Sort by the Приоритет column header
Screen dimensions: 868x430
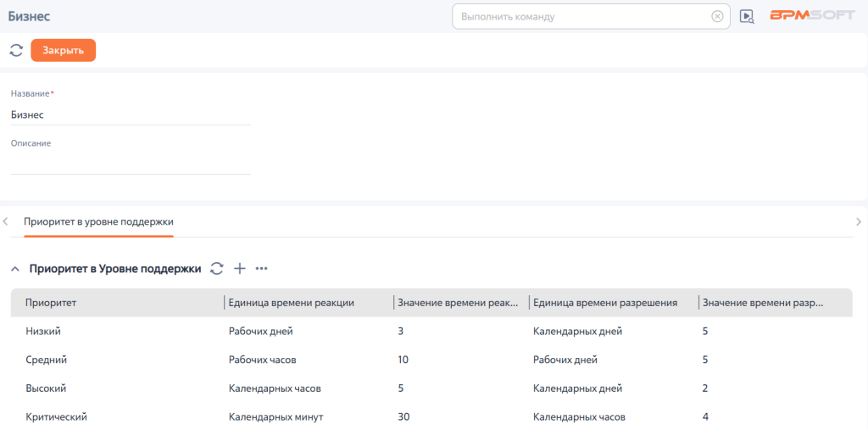51,303
